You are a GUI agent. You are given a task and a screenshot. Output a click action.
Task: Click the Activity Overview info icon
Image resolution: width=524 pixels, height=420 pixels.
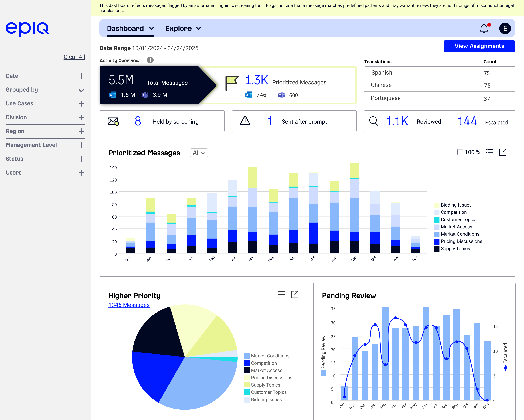150,60
